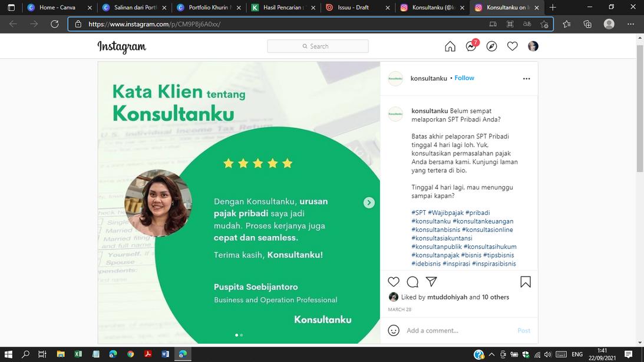Close the Home - Canva tab
The height and width of the screenshot is (362, 644).
click(x=90, y=8)
